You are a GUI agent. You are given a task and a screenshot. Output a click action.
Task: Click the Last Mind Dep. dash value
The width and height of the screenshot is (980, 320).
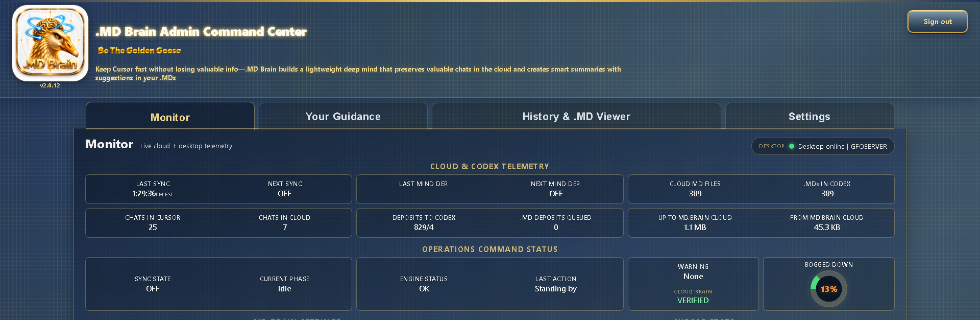(424, 194)
